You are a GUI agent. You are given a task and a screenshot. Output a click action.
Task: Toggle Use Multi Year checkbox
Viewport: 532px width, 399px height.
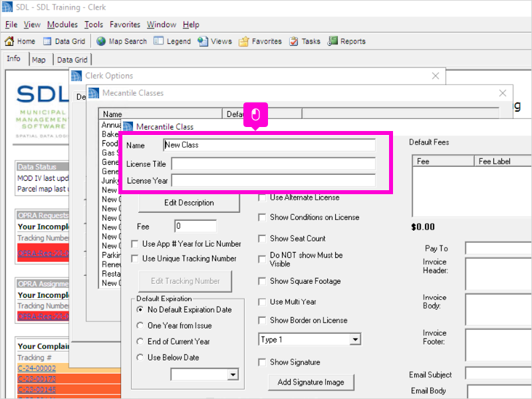[x=262, y=302]
